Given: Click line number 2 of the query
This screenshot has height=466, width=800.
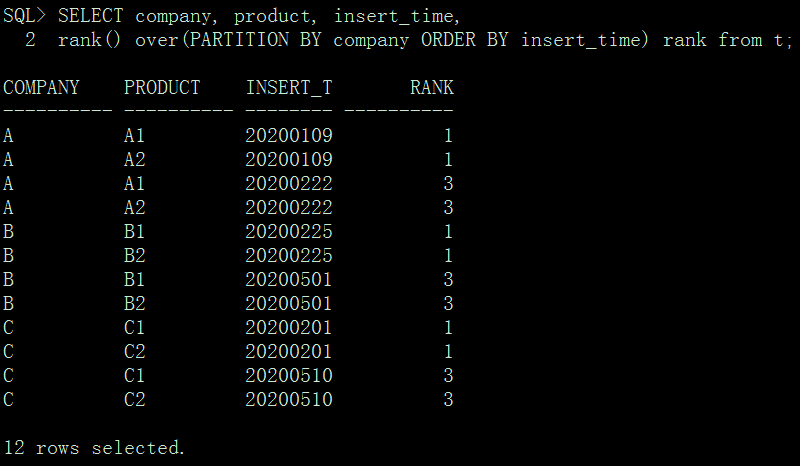Looking at the screenshot, I should 30,40.
